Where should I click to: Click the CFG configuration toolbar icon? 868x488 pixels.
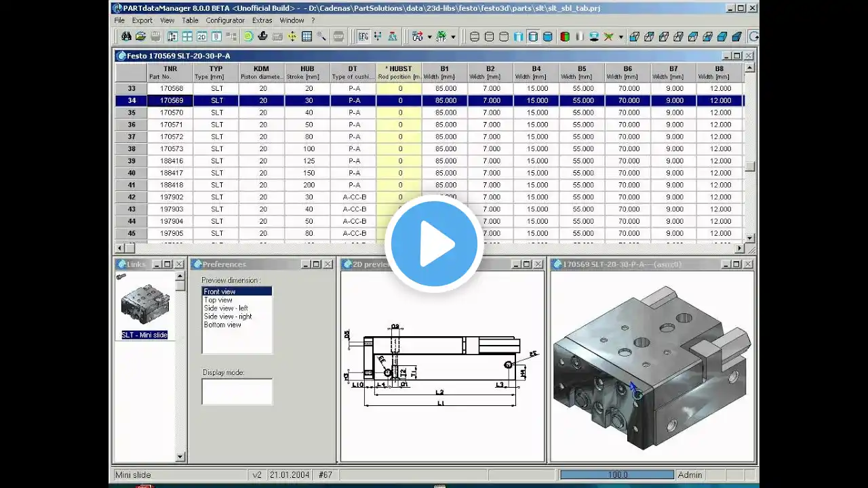363,37
